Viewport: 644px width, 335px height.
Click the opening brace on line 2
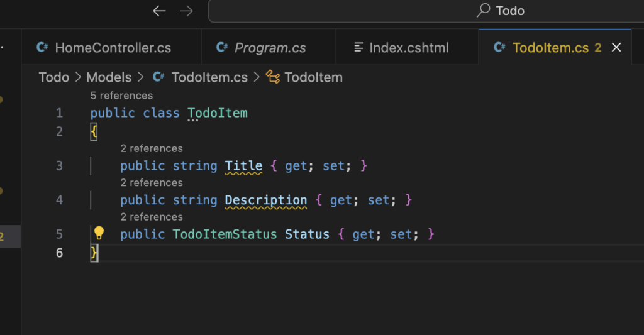pos(94,132)
